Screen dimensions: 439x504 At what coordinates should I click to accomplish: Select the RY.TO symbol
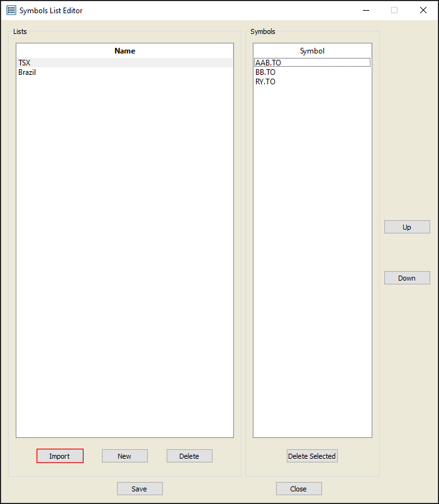tap(265, 82)
